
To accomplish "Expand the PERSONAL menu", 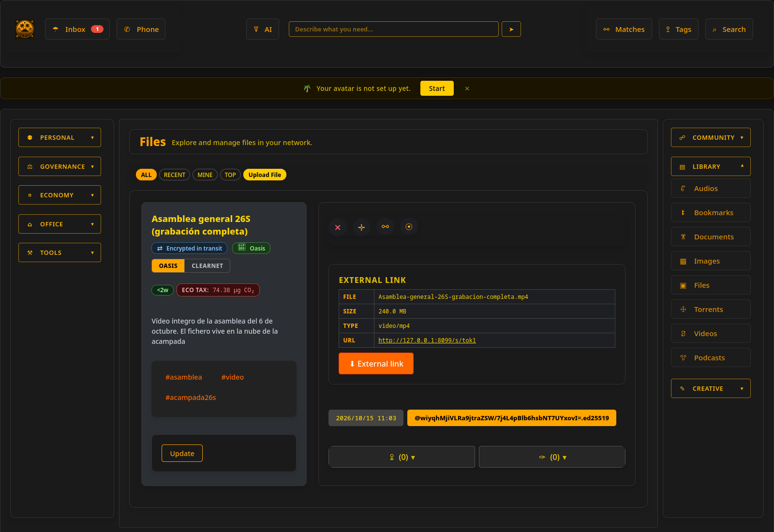I will [x=60, y=137].
